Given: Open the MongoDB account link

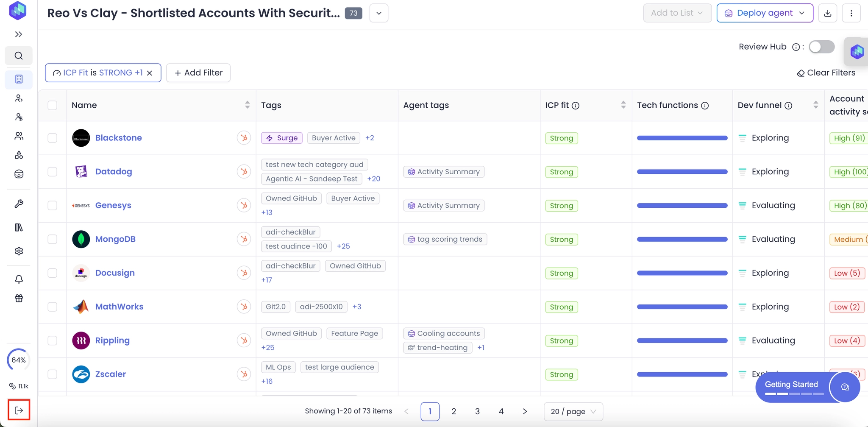Looking at the screenshot, I should [115, 239].
